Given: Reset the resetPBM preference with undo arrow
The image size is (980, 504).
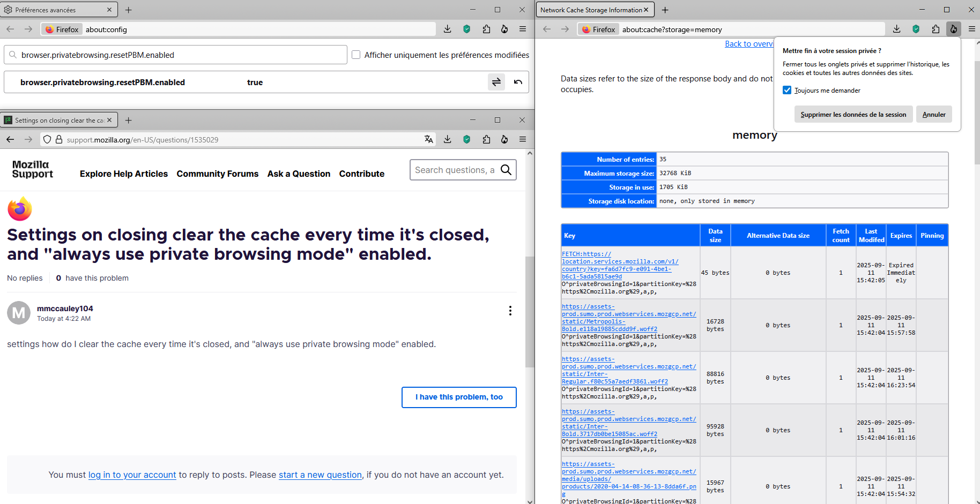Looking at the screenshot, I should [x=518, y=82].
